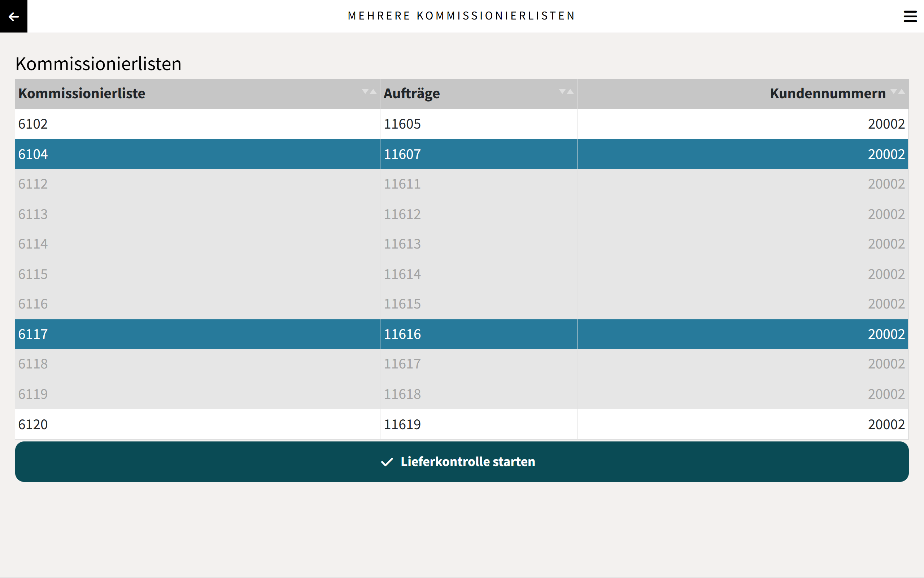Select picking list 6116
The image size is (924, 578).
click(462, 304)
